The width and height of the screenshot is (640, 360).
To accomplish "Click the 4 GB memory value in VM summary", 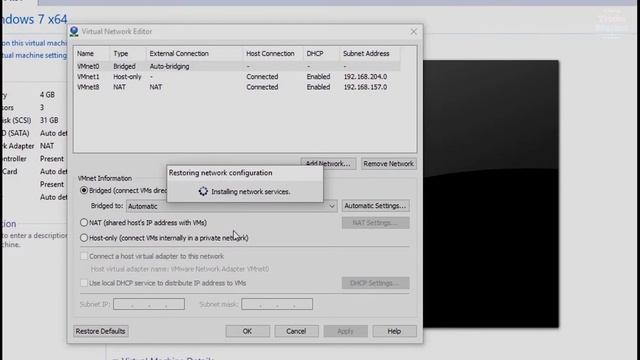I will pyautogui.click(x=47, y=95).
